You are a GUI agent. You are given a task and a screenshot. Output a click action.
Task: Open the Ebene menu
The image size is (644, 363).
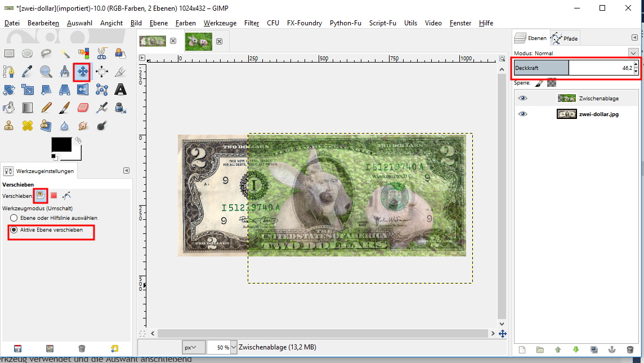(x=159, y=23)
